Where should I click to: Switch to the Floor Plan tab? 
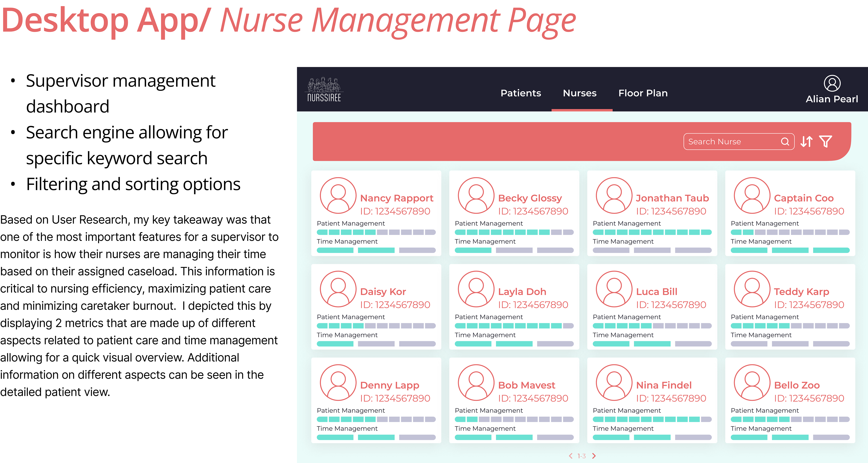pyautogui.click(x=643, y=93)
